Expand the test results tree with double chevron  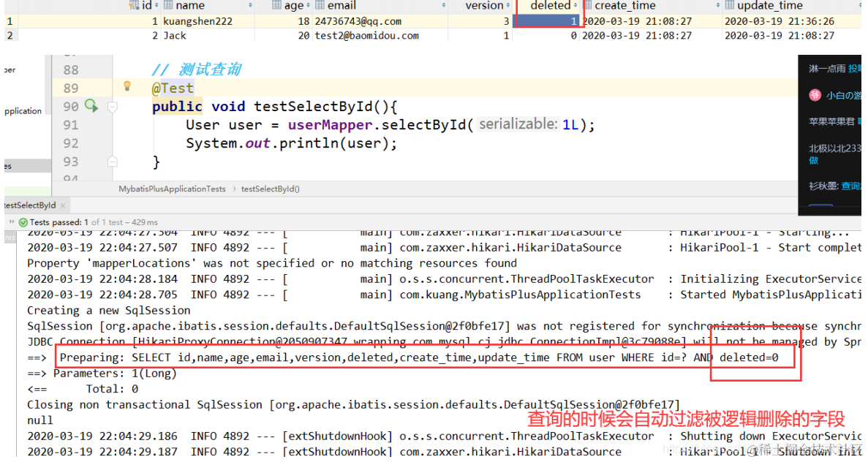(x=11, y=222)
